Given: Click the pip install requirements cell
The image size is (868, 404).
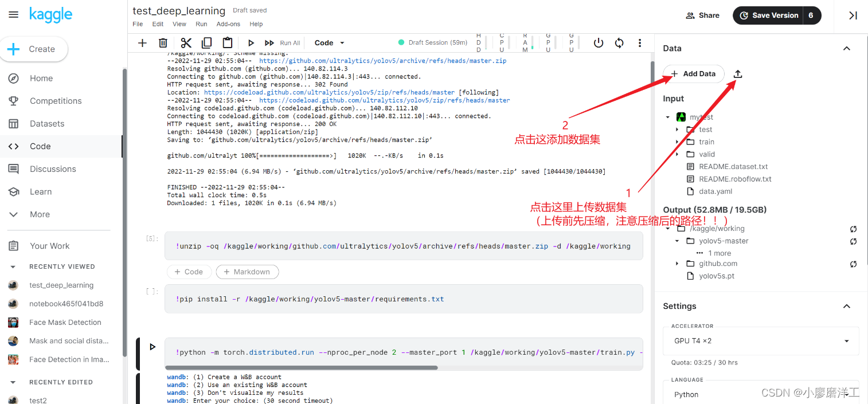Looking at the screenshot, I should (404, 299).
